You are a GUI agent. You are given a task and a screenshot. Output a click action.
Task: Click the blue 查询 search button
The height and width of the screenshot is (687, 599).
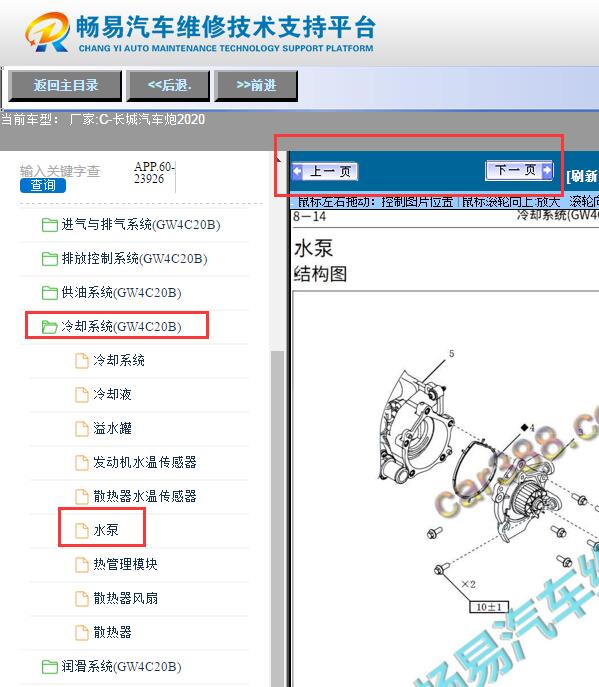43,185
